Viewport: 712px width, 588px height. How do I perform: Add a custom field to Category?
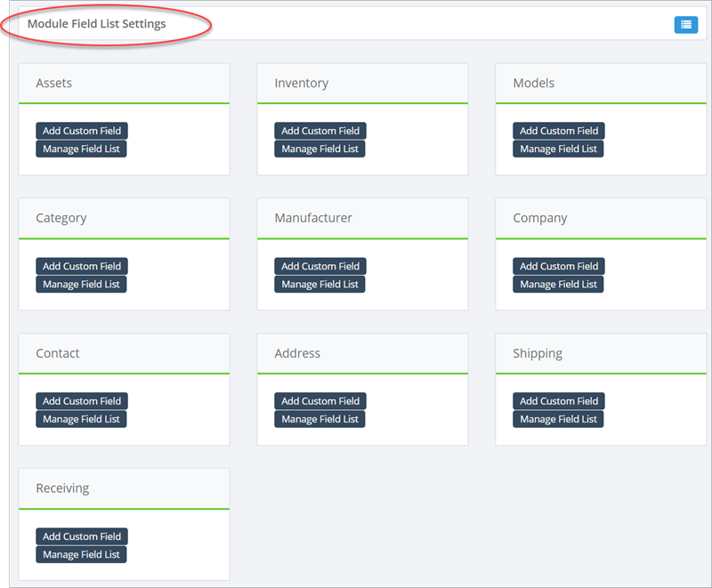82,266
